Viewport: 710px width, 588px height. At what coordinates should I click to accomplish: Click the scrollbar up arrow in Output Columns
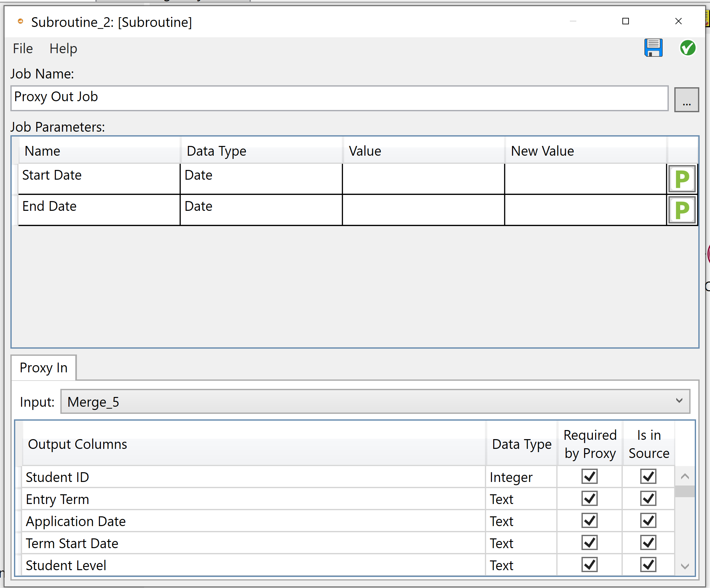point(685,477)
